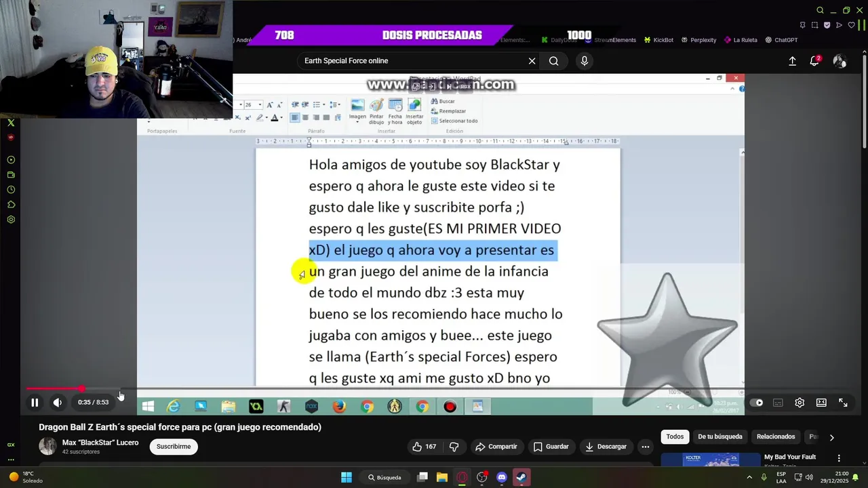Open the WordPad line spacing dropdown
This screenshot has width=868, height=488.
[x=336, y=105]
